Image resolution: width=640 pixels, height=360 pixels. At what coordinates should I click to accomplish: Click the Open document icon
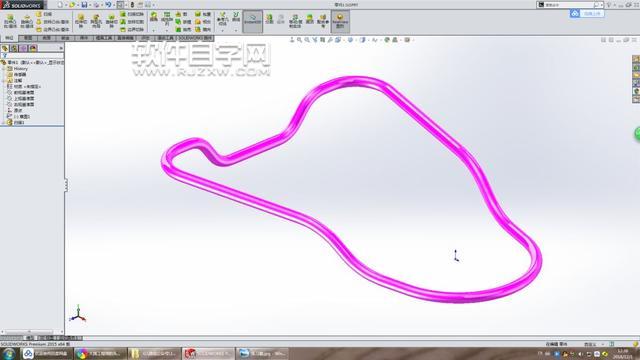[x=72, y=5]
